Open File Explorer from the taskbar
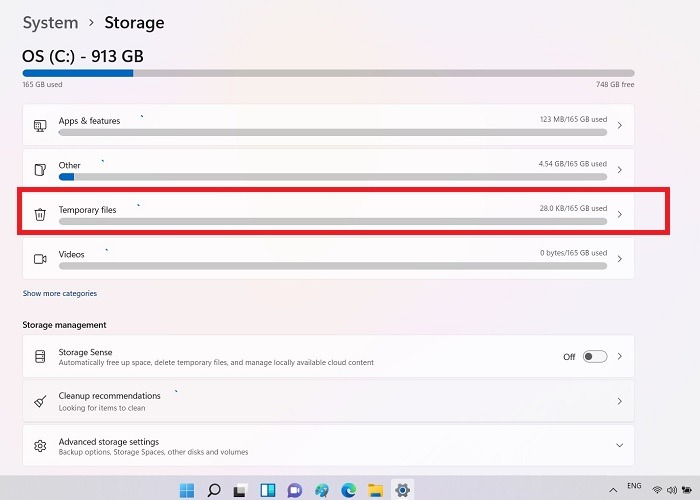The height and width of the screenshot is (500, 700). tap(375, 490)
